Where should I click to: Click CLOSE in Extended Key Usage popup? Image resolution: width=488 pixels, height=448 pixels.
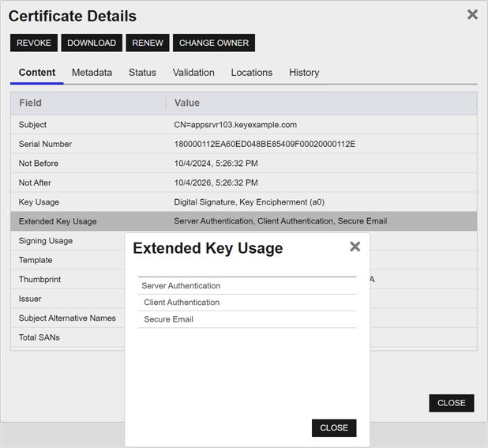(x=334, y=427)
